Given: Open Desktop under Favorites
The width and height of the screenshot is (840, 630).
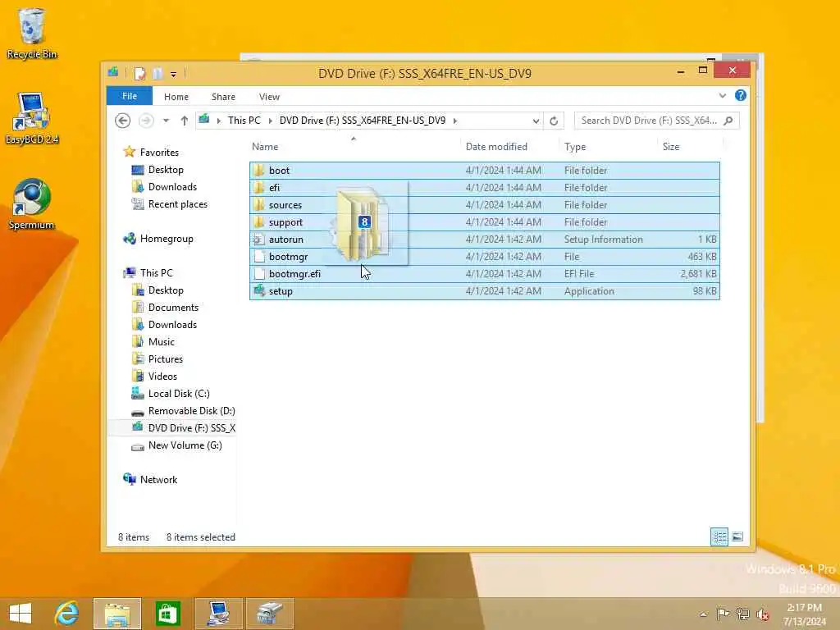Looking at the screenshot, I should [x=158, y=170].
